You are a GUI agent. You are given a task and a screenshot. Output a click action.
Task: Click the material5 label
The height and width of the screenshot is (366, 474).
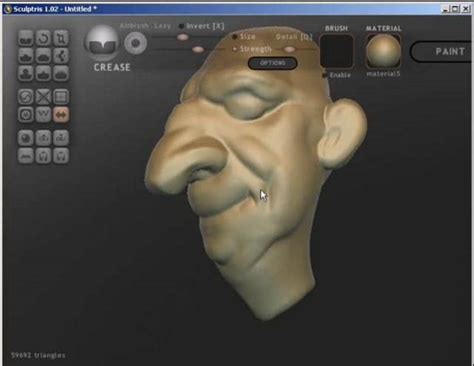383,74
